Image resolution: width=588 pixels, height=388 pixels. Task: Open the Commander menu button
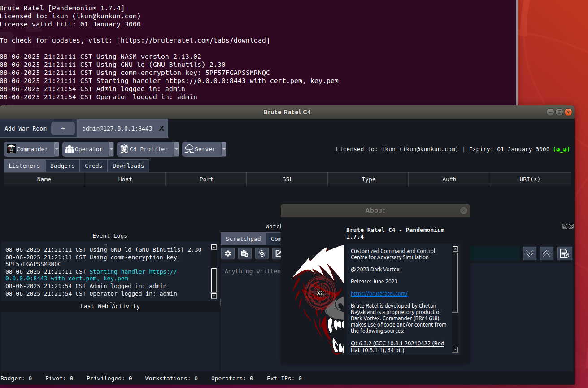[x=29, y=149]
